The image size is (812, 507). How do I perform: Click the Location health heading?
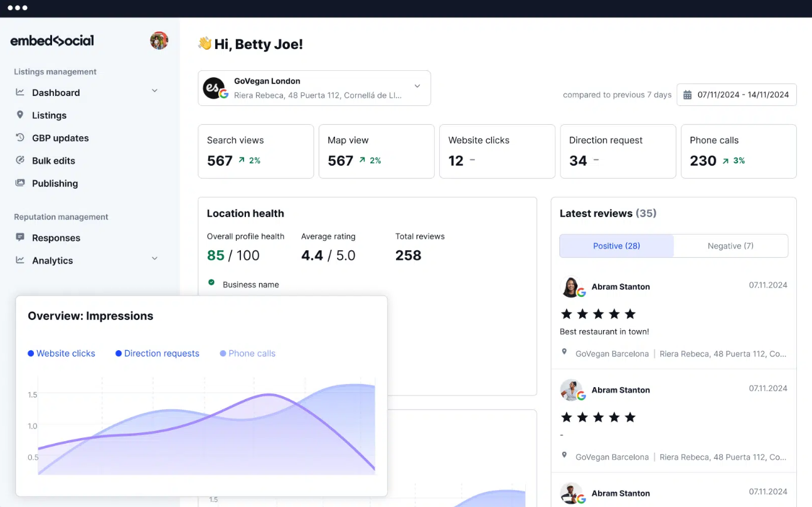pyautogui.click(x=245, y=213)
